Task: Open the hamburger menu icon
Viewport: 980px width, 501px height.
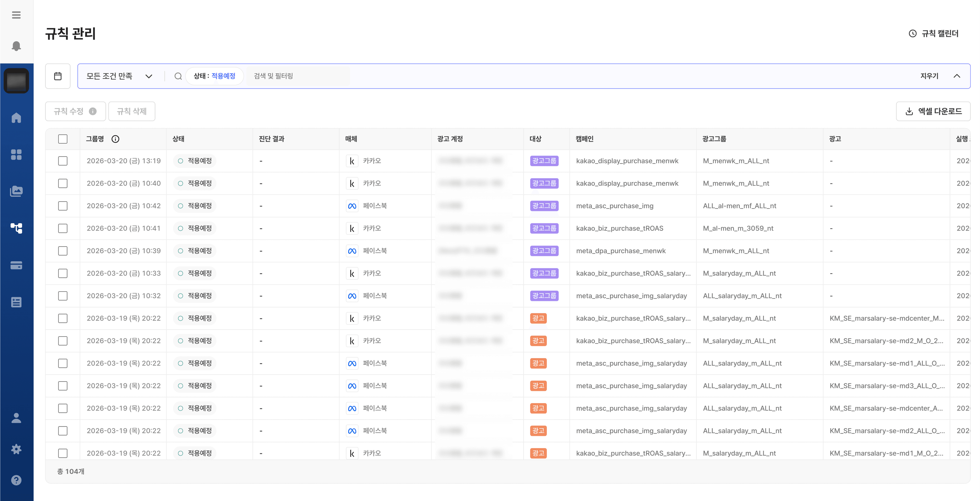Action: pos(16,15)
